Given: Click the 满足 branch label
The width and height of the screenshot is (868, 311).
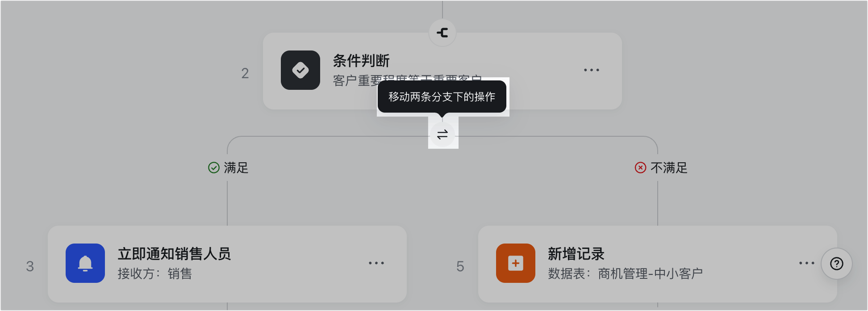Looking at the screenshot, I should point(236,168).
